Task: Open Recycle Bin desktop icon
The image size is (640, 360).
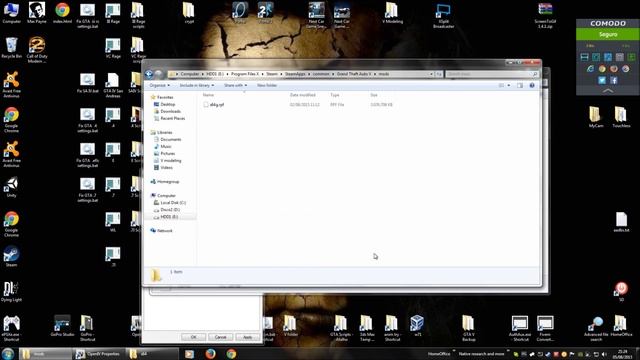Action: pyautogui.click(x=11, y=48)
